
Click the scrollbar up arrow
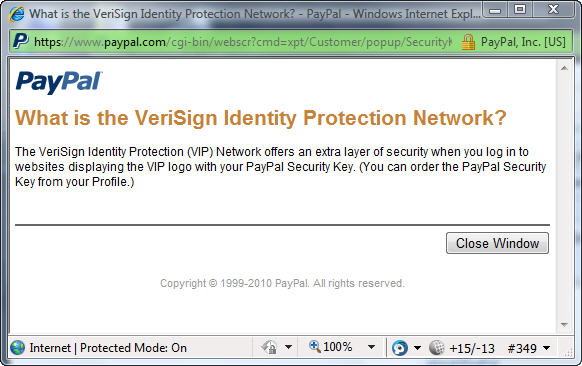[x=564, y=68]
